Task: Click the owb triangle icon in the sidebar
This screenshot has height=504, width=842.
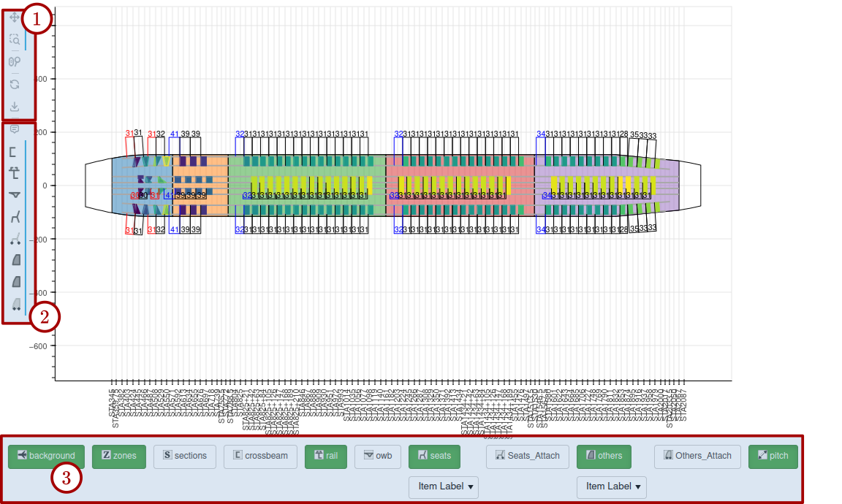Action: (15, 196)
